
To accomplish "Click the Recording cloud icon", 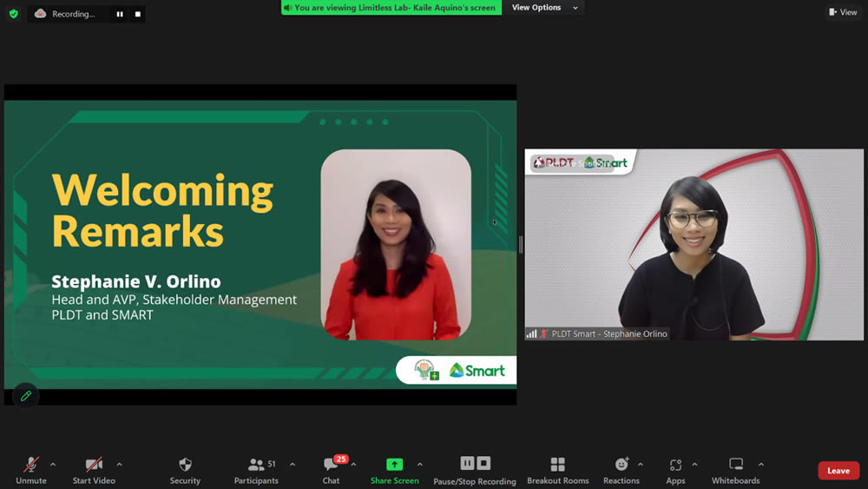I will tap(41, 14).
